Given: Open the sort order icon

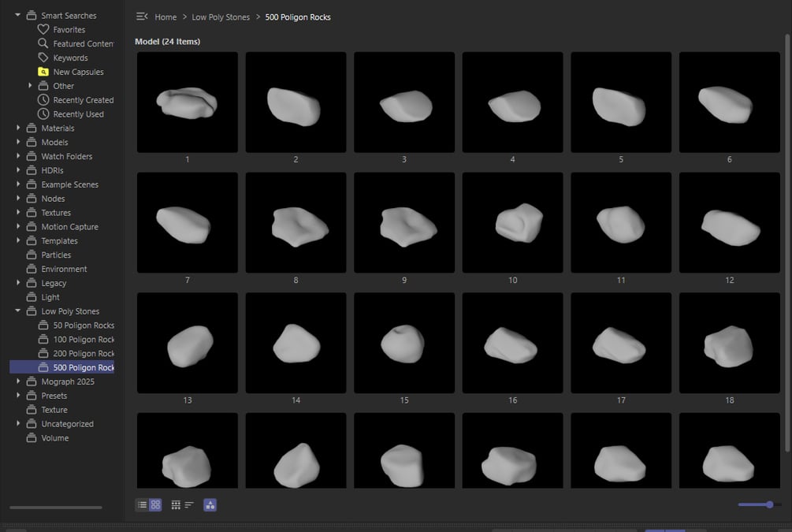Looking at the screenshot, I should pyautogui.click(x=189, y=504).
